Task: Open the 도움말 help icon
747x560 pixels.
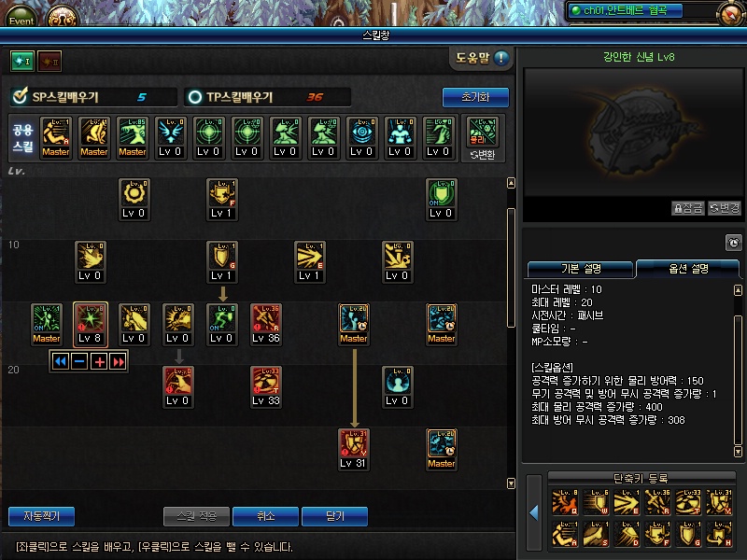Action: [500, 58]
